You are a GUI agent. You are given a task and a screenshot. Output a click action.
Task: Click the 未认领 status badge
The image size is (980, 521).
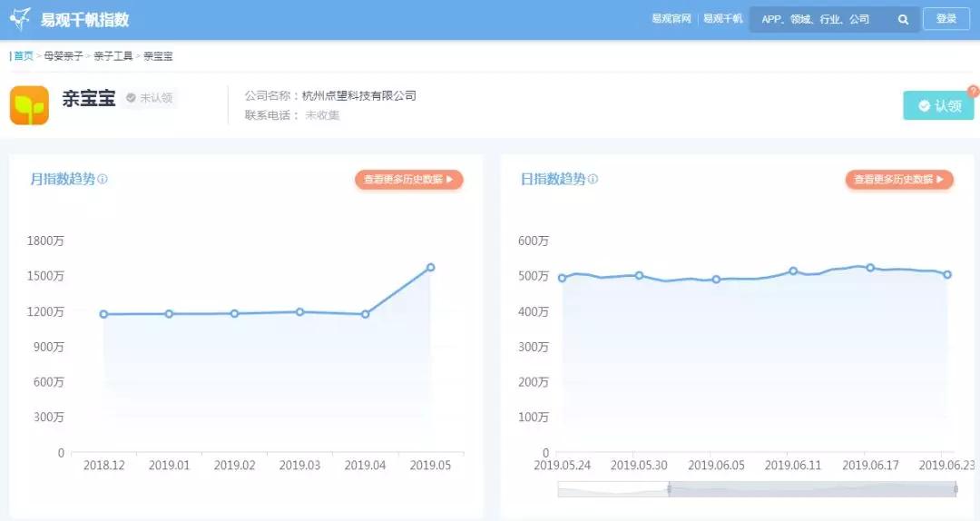pos(150,98)
